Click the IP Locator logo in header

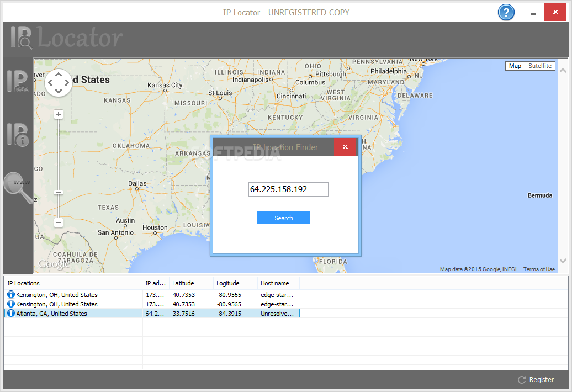[x=67, y=38]
